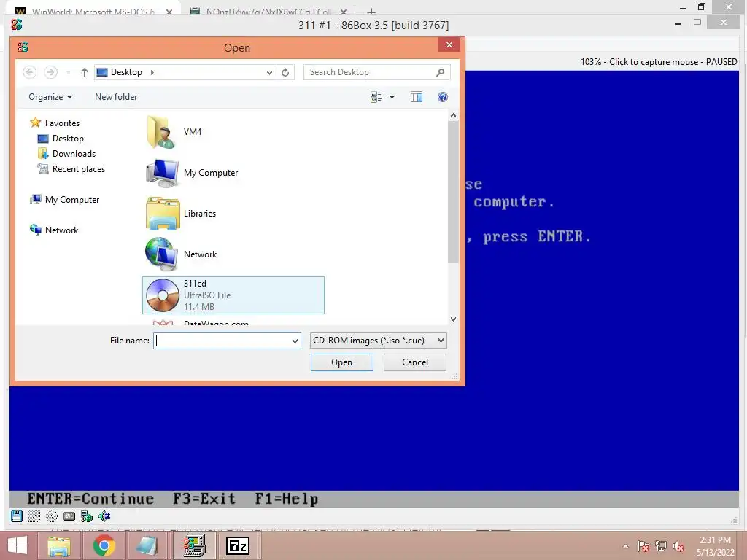Click the cartridge icon in 86Box status bar
Screen dimensions: 747x560
point(69,516)
